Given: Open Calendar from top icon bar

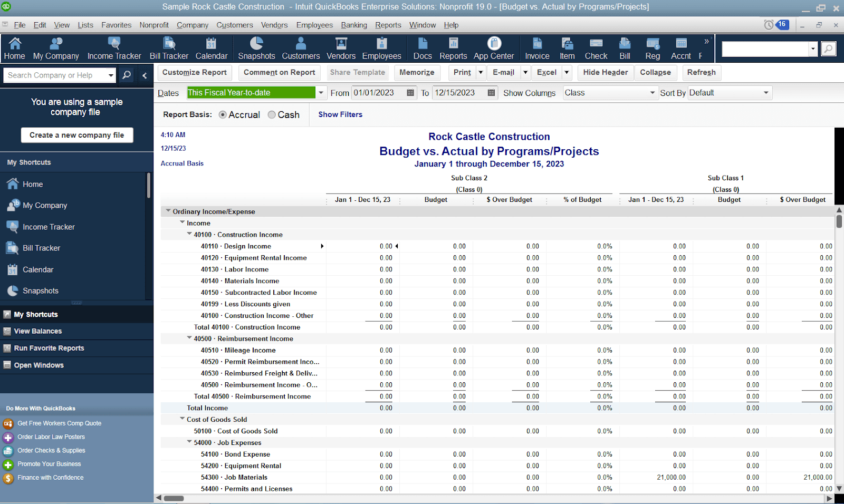Looking at the screenshot, I should [211, 49].
